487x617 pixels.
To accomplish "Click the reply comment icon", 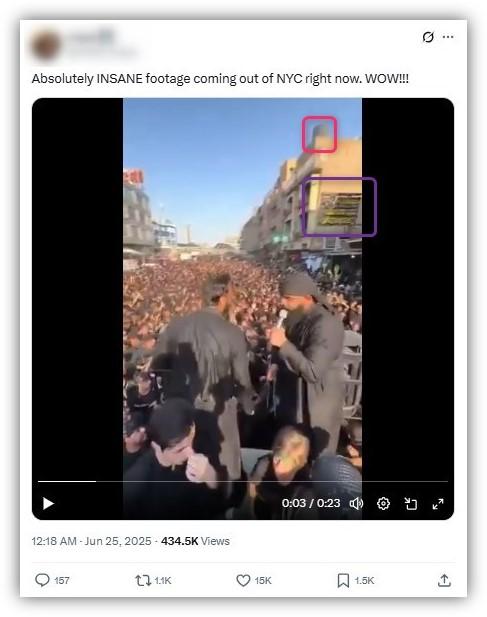I will point(42,580).
